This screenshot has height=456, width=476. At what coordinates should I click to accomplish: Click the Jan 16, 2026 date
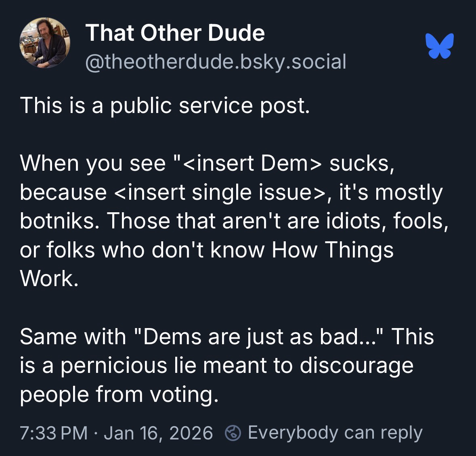coord(158,433)
